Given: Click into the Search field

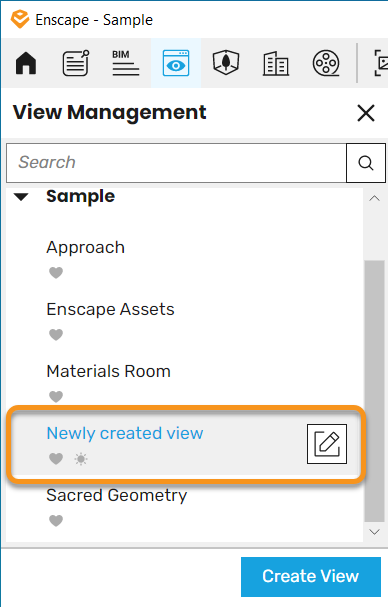Looking at the screenshot, I should (x=176, y=163).
